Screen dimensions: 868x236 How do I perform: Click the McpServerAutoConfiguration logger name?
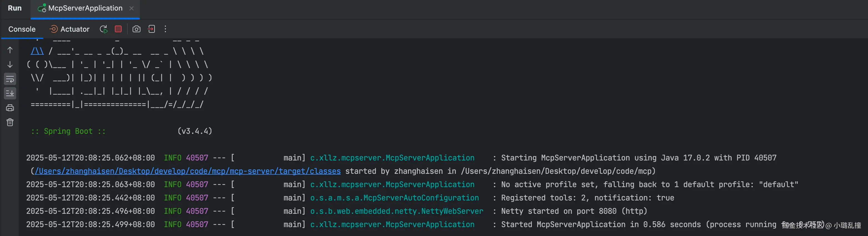point(394,198)
